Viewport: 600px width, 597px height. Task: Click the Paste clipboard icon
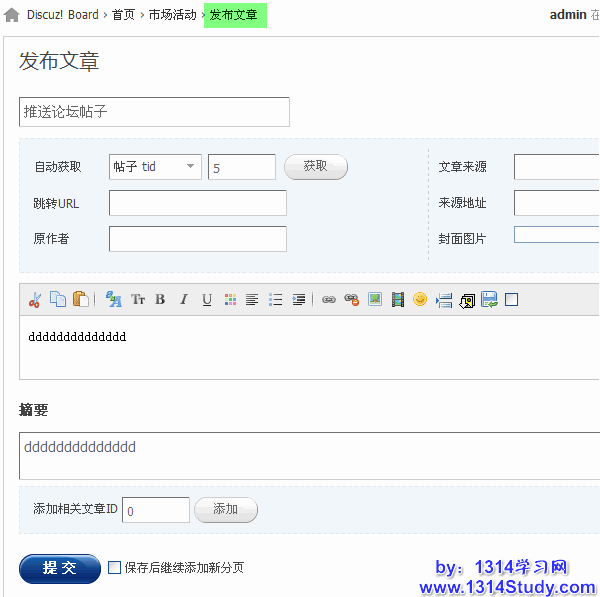(81, 299)
